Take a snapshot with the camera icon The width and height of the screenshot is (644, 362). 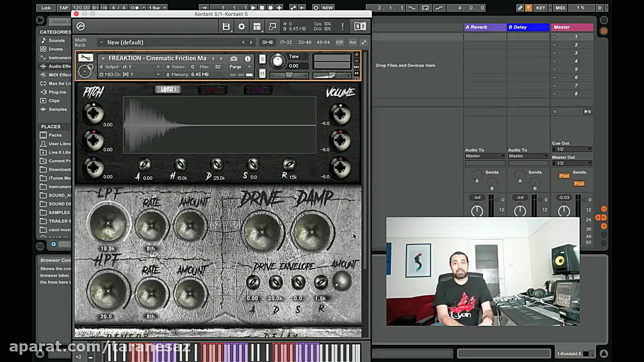point(234,59)
